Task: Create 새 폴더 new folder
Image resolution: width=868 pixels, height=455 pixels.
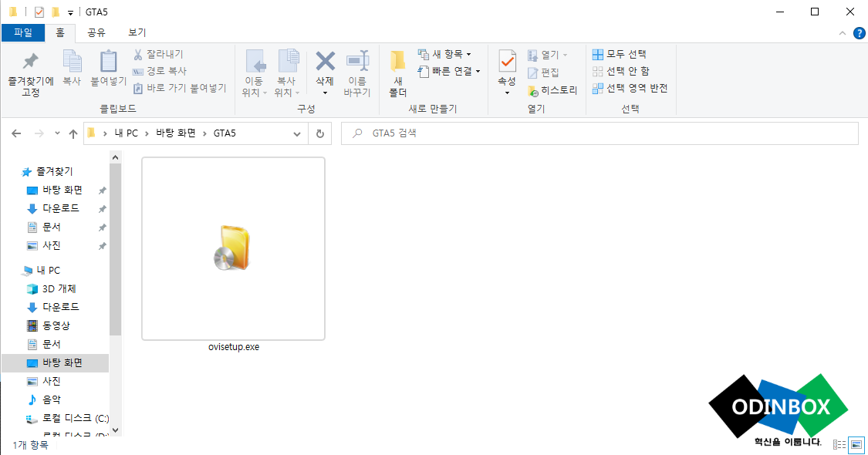Action: [397, 74]
